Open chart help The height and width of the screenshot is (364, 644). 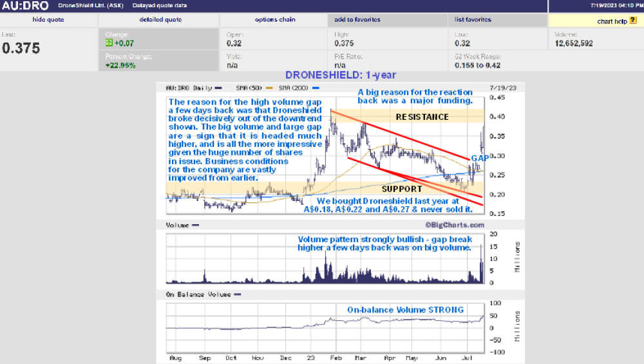pos(612,21)
